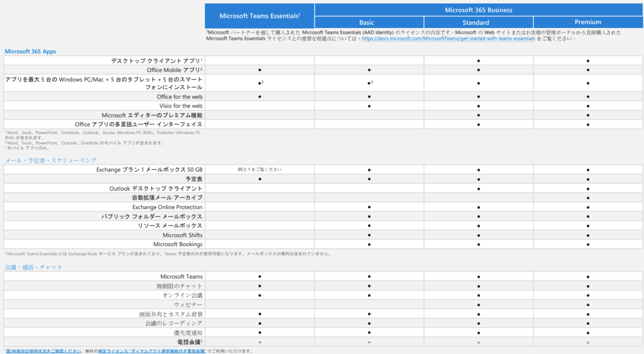Select the パブリック フォルダー メールボックス row label
644x354 pixels.
152,216
